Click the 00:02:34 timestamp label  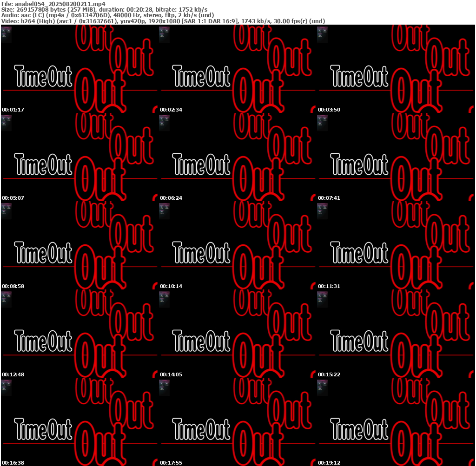(x=171, y=110)
